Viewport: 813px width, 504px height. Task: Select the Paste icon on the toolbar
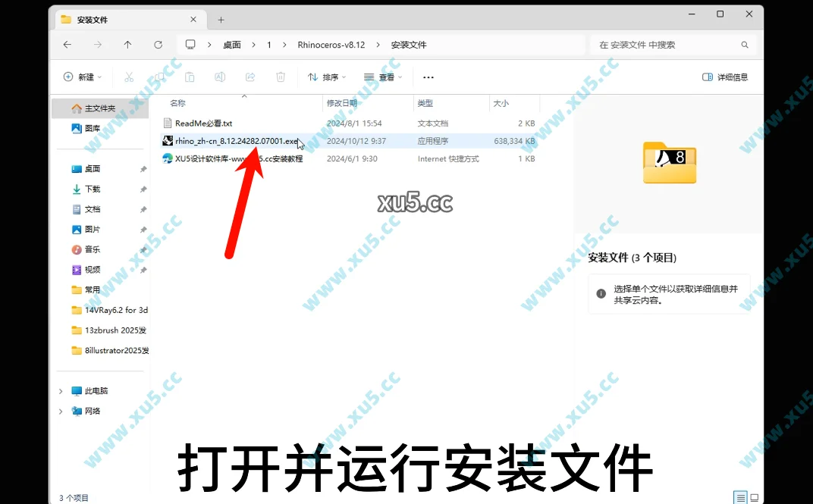190,77
